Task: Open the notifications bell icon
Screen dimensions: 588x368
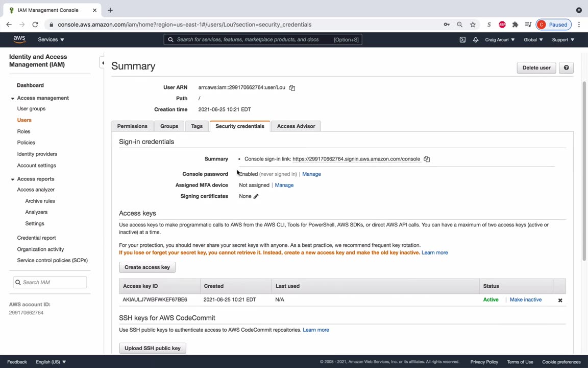Action: (476, 39)
